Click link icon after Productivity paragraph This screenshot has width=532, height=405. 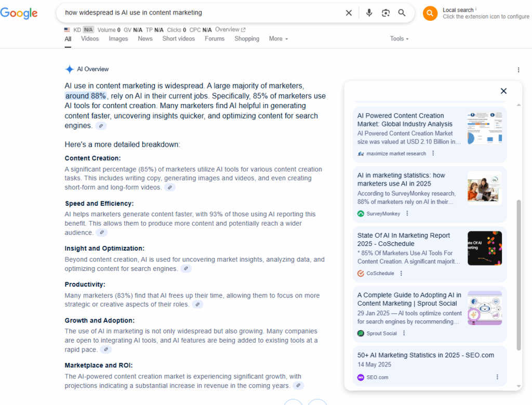point(197,304)
